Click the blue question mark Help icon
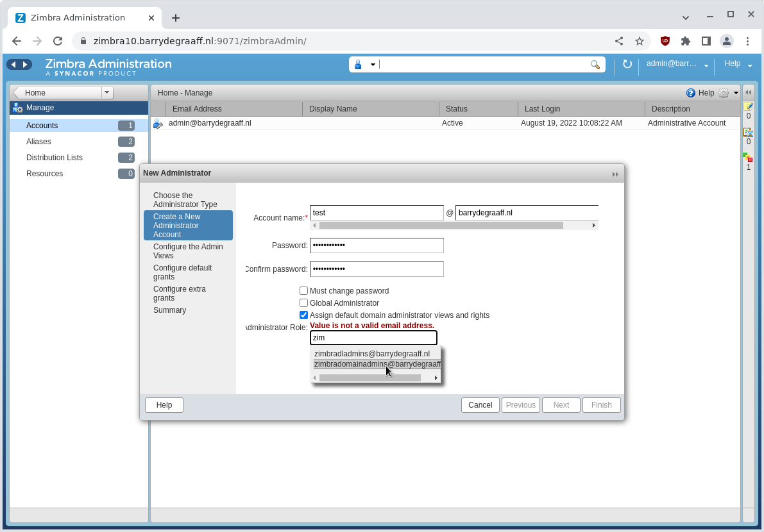Image resolution: width=764 pixels, height=532 pixels. click(x=690, y=93)
